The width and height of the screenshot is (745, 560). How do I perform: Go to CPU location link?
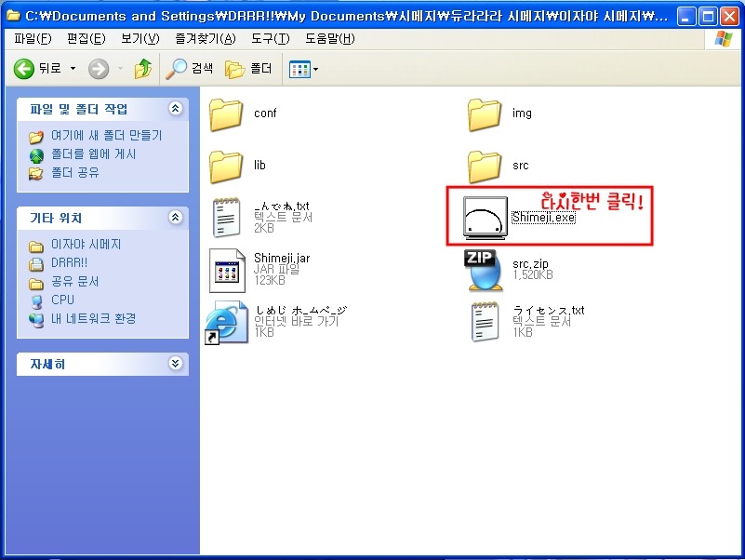pyautogui.click(x=62, y=300)
